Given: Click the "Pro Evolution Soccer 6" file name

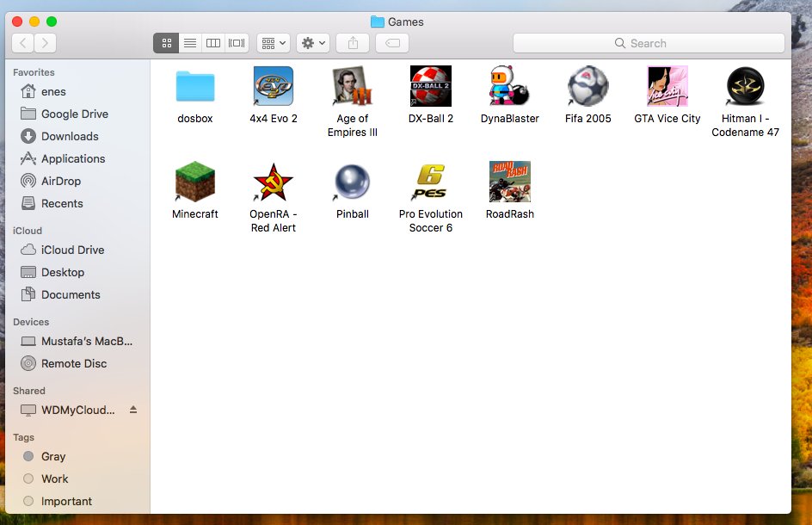Looking at the screenshot, I should [x=431, y=221].
